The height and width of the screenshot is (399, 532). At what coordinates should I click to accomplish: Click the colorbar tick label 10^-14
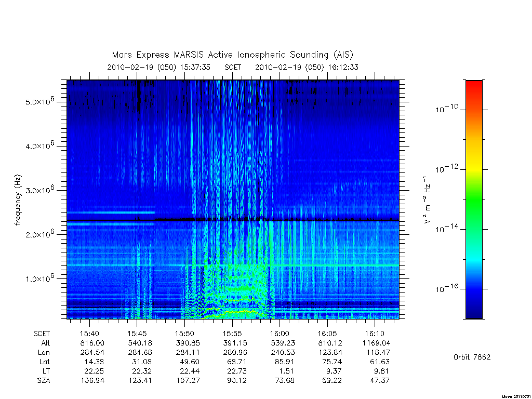[447, 229]
